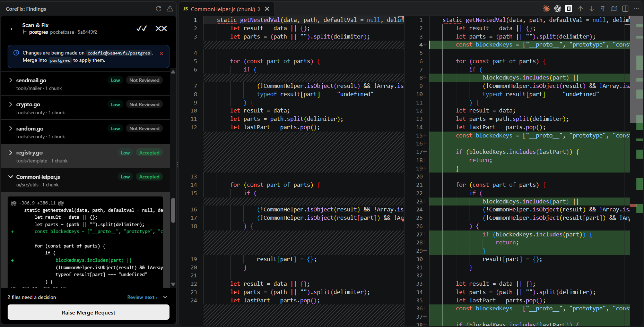Refresh the CoreFix findings list
The height and width of the screenshot is (327, 644).
tap(158, 9)
